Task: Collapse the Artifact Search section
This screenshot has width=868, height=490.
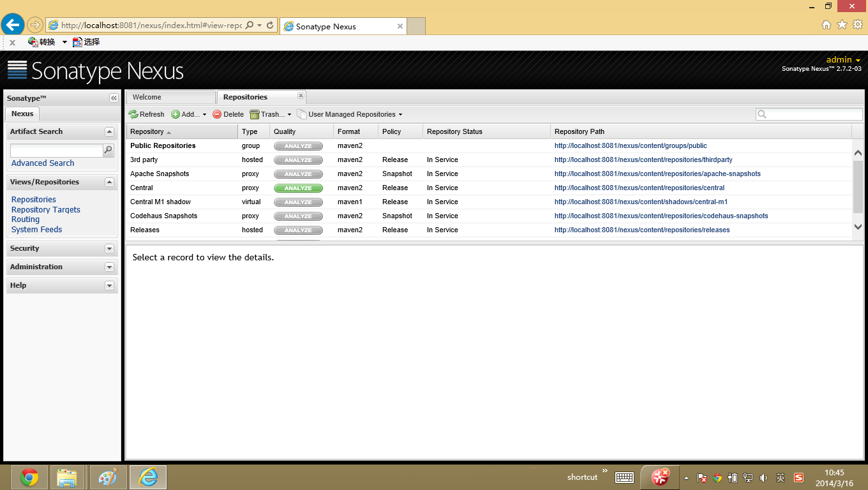Action: pos(109,131)
